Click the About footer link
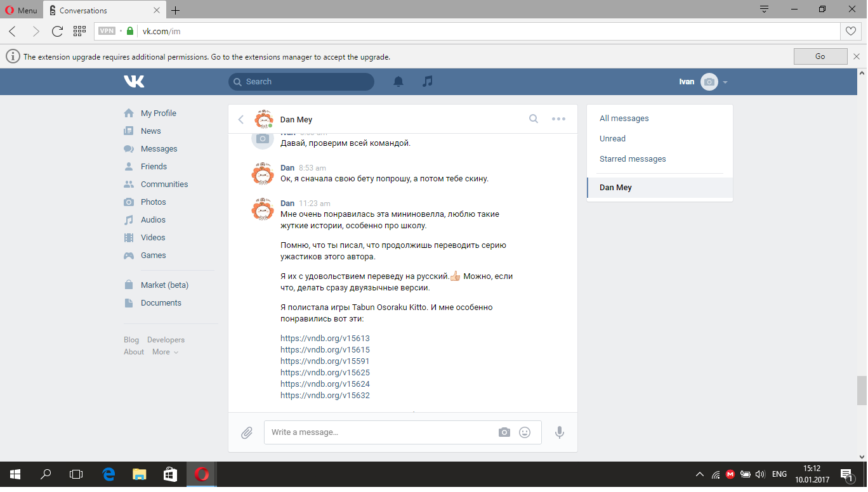Screen dimensions: 868x492 [x=134, y=352]
